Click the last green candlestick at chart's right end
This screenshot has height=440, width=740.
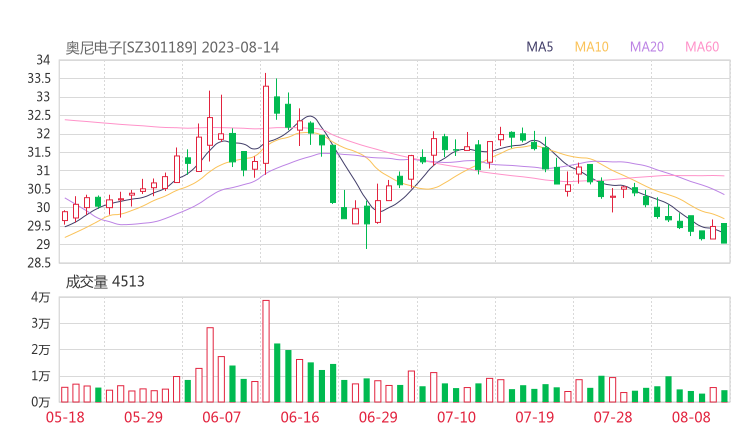(x=724, y=233)
